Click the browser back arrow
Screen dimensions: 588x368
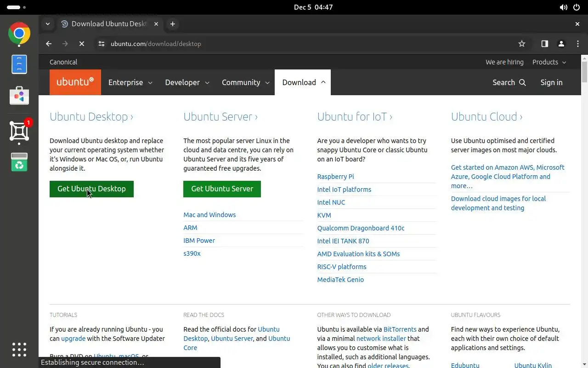click(x=49, y=44)
